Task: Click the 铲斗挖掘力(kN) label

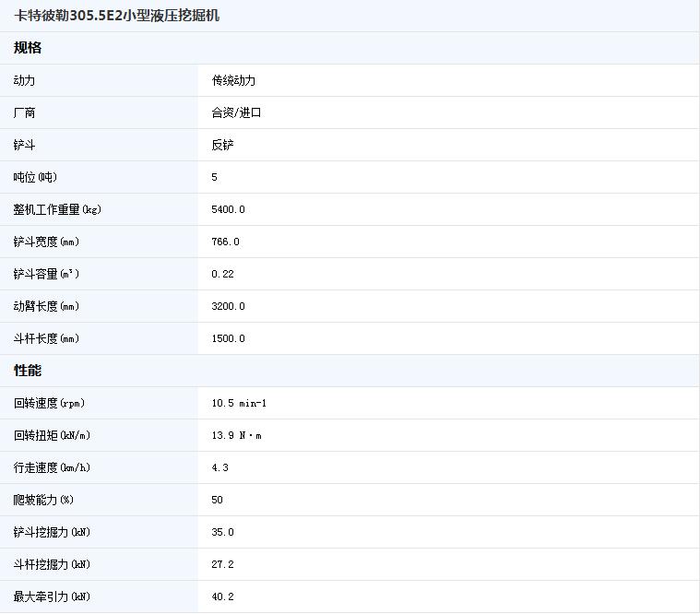Action: (52, 532)
